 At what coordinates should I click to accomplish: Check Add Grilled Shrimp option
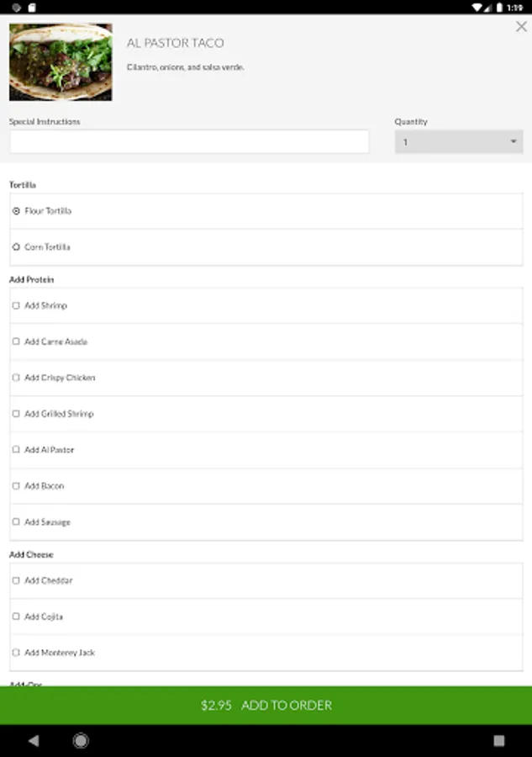[x=16, y=414]
